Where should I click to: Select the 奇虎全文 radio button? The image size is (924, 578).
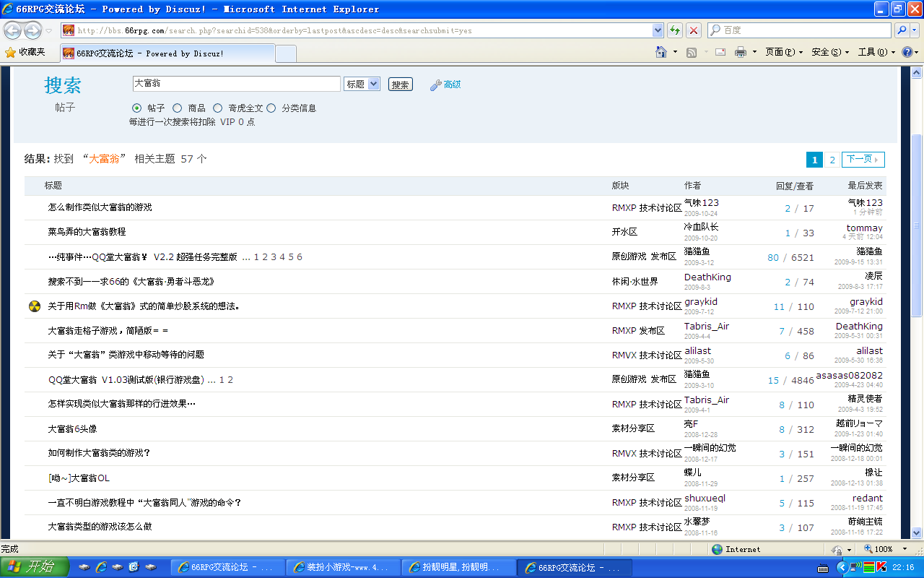[x=217, y=108]
